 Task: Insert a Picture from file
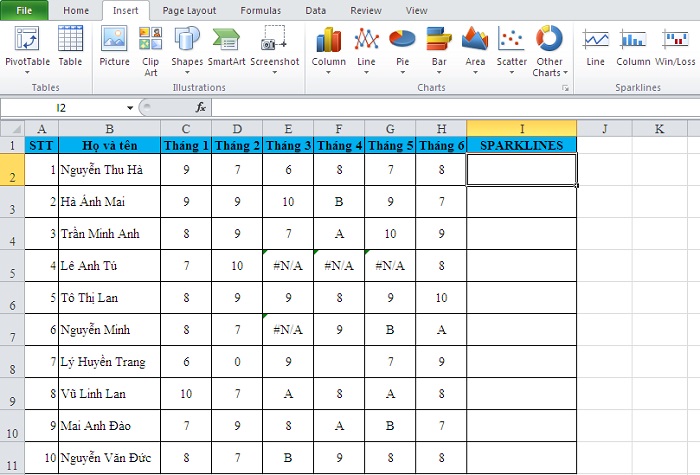[114, 46]
